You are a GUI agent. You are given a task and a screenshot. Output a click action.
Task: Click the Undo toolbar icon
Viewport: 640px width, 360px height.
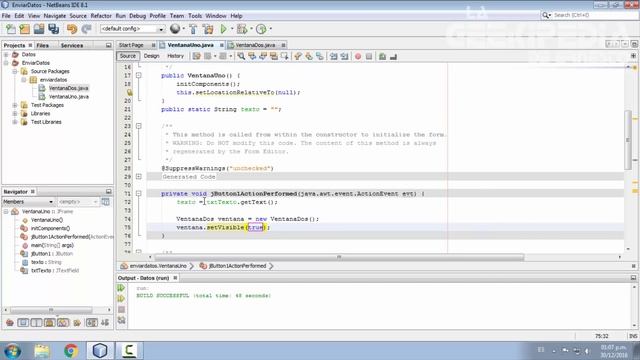(x=72, y=29)
